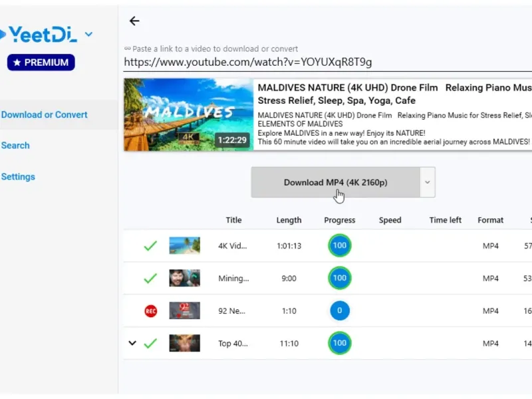The height and width of the screenshot is (399, 532).
Task: Click the checkmark icon of Top 40... row
Action: [150, 343]
